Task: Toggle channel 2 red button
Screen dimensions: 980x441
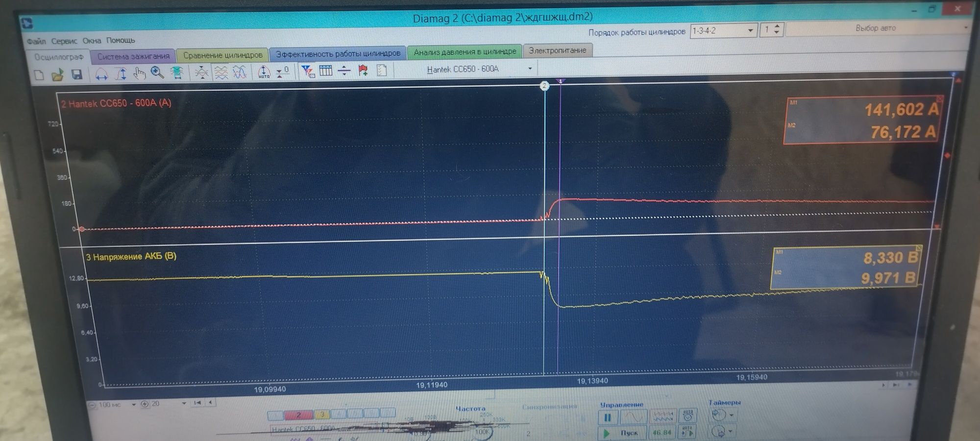Action: tap(299, 415)
